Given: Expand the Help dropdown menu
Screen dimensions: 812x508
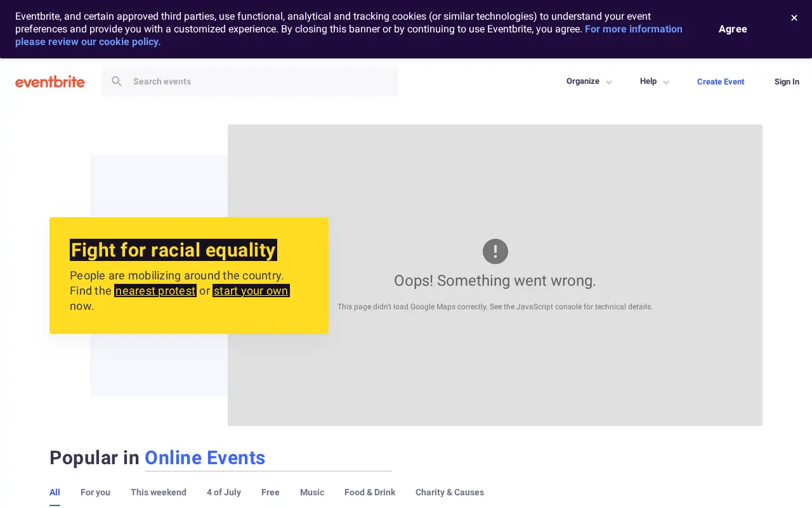Looking at the screenshot, I should 654,81.
